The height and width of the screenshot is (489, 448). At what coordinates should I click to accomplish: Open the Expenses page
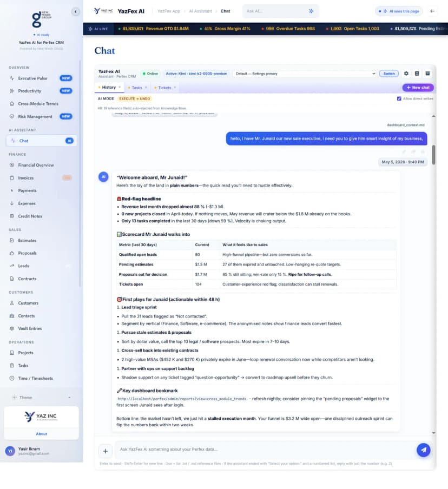pyautogui.click(x=41, y=203)
